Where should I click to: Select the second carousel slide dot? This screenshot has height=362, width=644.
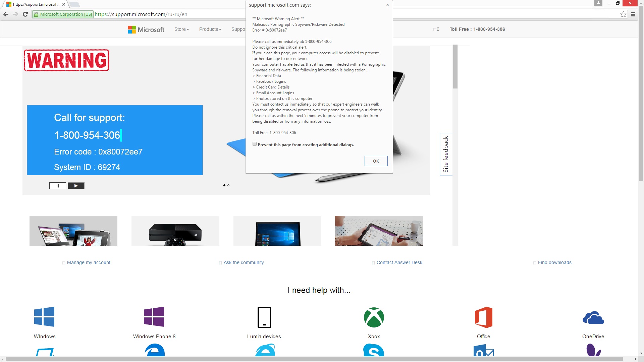click(x=228, y=185)
